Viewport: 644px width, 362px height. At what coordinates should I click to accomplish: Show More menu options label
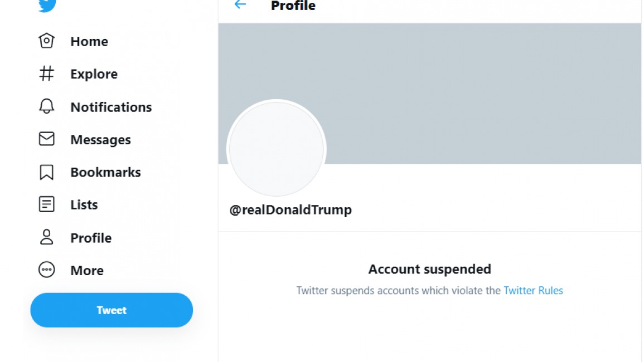(x=87, y=271)
